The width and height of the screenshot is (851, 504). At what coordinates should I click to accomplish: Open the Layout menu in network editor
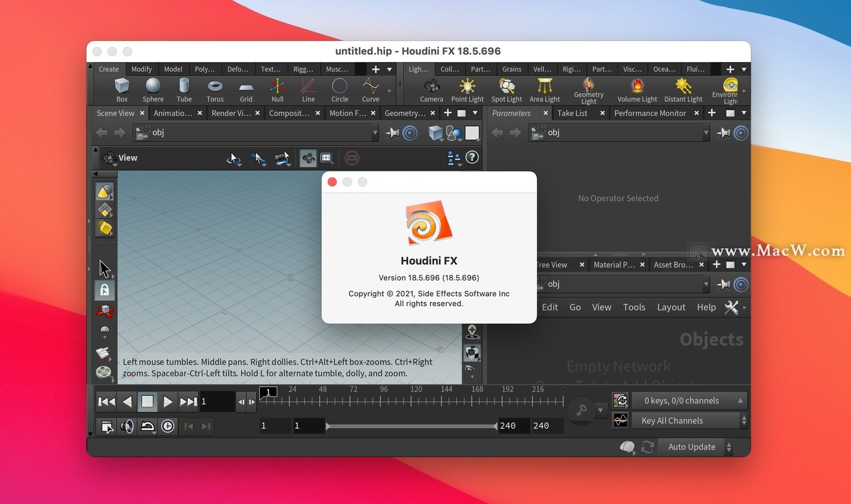coord(671,307)
